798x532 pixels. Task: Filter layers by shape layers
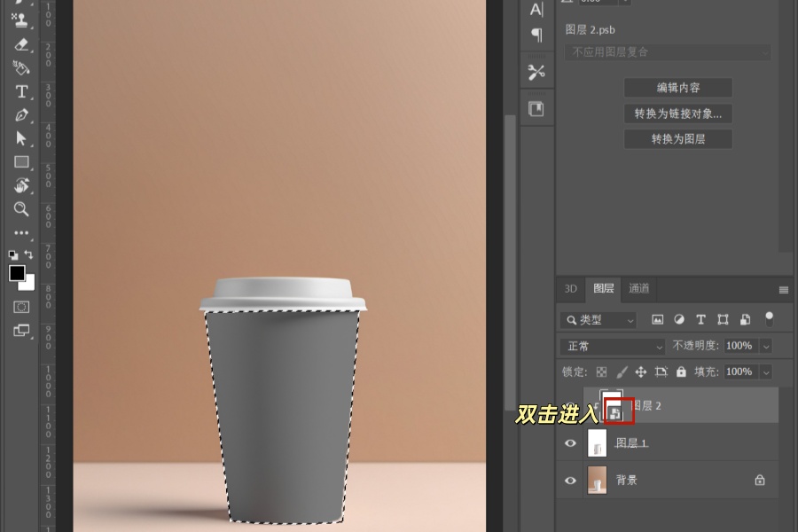(x=723, y=320)
